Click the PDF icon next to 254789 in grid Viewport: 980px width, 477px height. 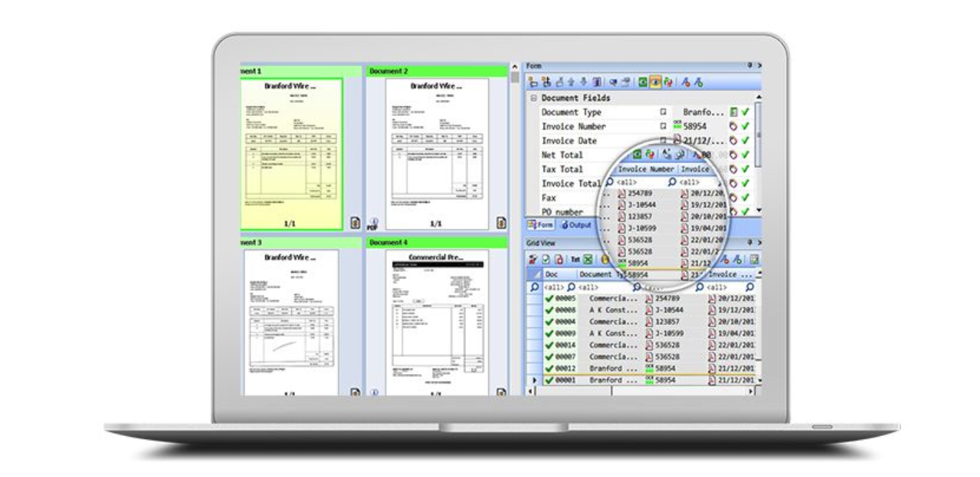(x=649, y=299)
